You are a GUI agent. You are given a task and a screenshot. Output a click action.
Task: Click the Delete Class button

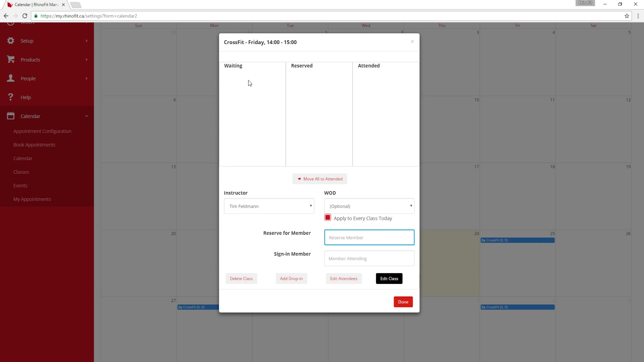click(x=241, y=279)
